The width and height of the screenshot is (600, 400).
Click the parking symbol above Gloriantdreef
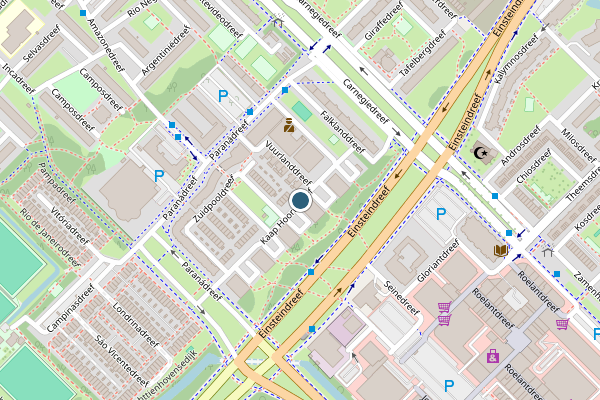(441, 214)
